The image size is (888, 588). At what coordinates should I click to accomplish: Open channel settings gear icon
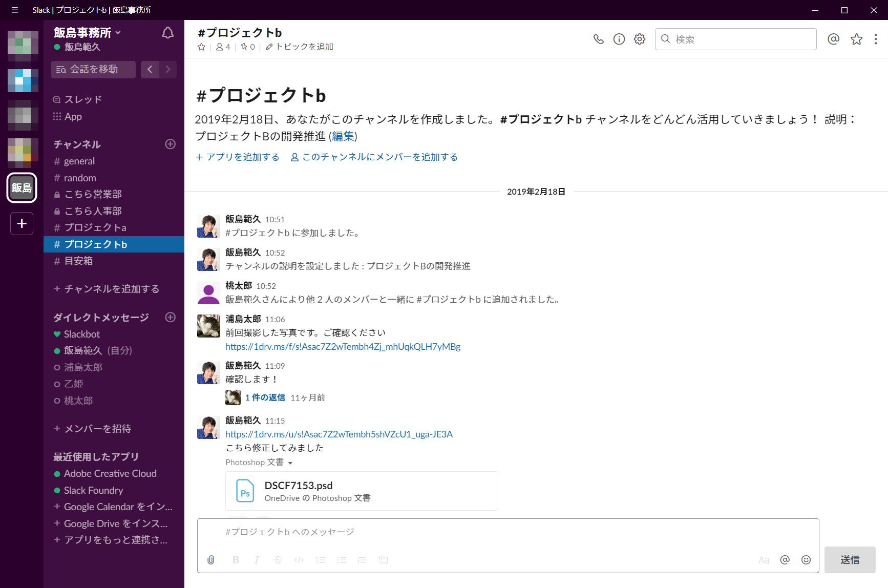[x=639, y=39]
